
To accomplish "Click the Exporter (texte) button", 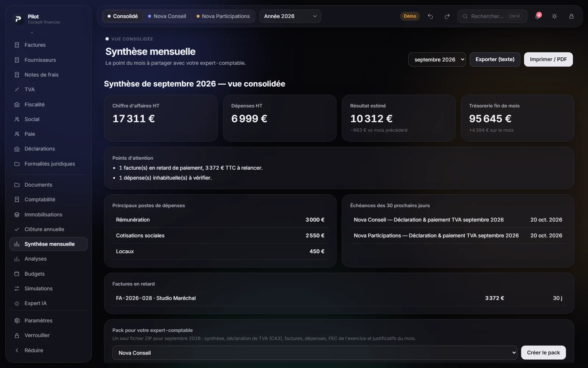I will click(x=495, y=59).
